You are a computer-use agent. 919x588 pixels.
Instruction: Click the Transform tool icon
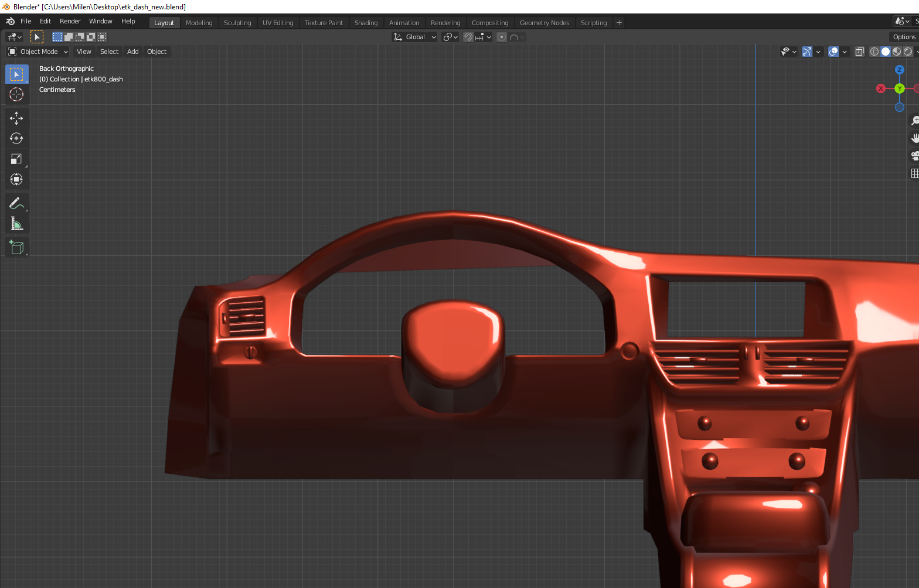[x=16, y=180]
